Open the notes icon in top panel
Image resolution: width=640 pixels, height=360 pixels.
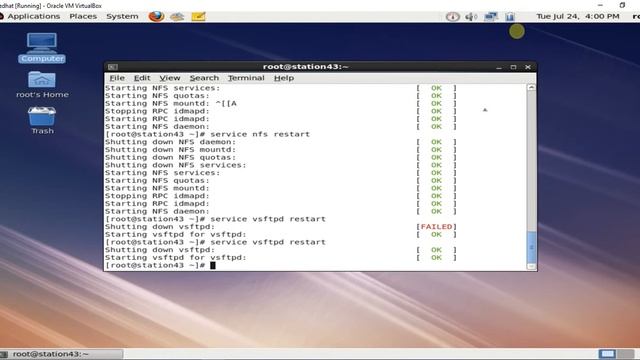[198, 16]
